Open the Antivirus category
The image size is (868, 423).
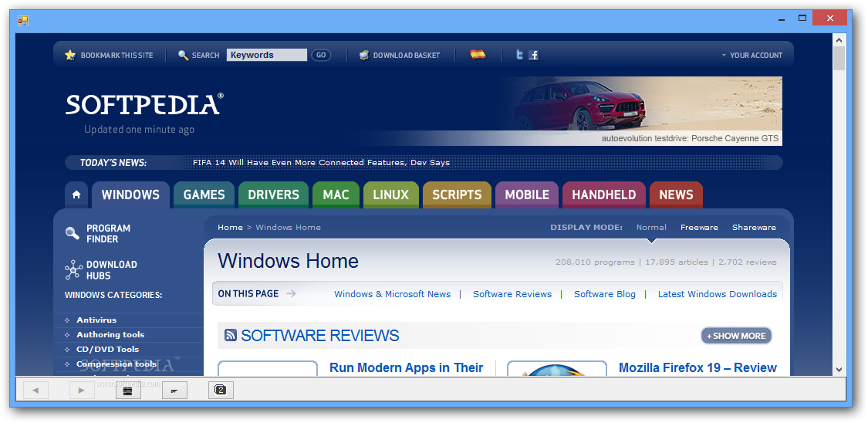96,320
